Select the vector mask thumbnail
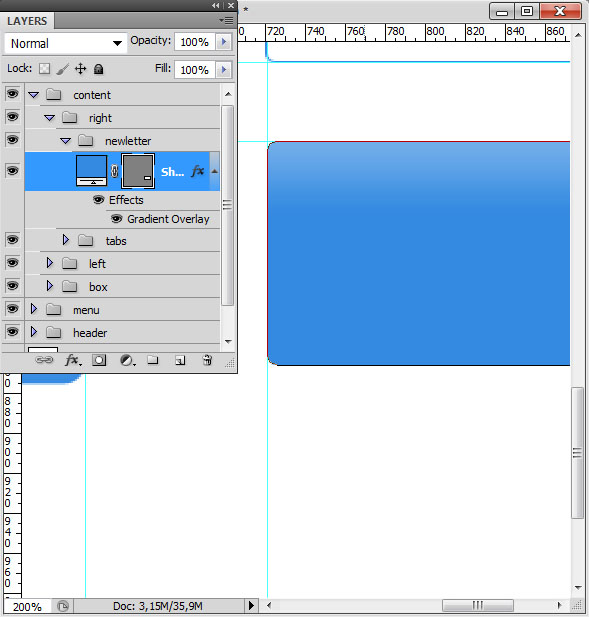The width and height of the screenshot is (589, 617). 138,171
